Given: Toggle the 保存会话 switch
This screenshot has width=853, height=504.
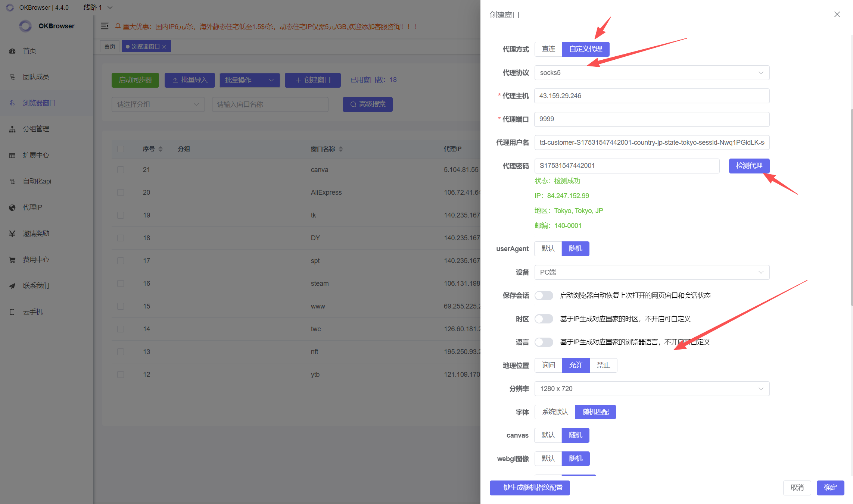Looking at the screenshot, I should coord(544,295).
